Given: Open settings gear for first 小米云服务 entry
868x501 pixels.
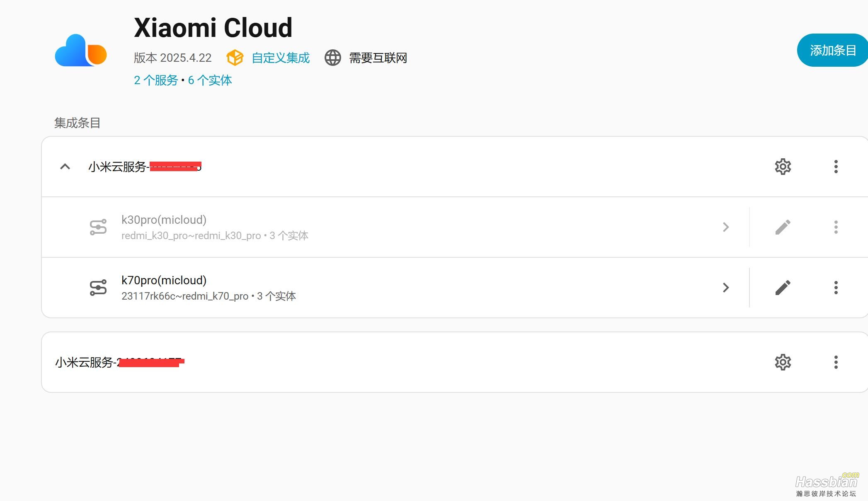Looking at the screenshot, I should tap(783, 167).
